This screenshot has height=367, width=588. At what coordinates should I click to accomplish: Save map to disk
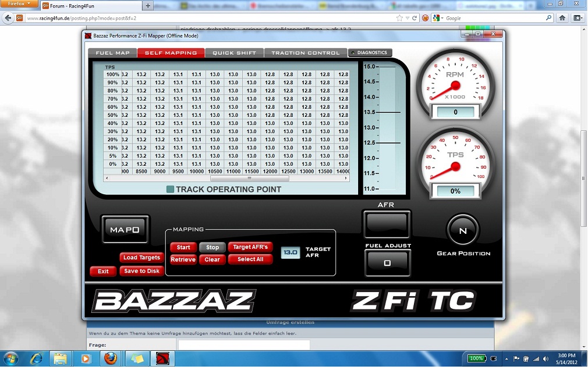tap(141, 271)
